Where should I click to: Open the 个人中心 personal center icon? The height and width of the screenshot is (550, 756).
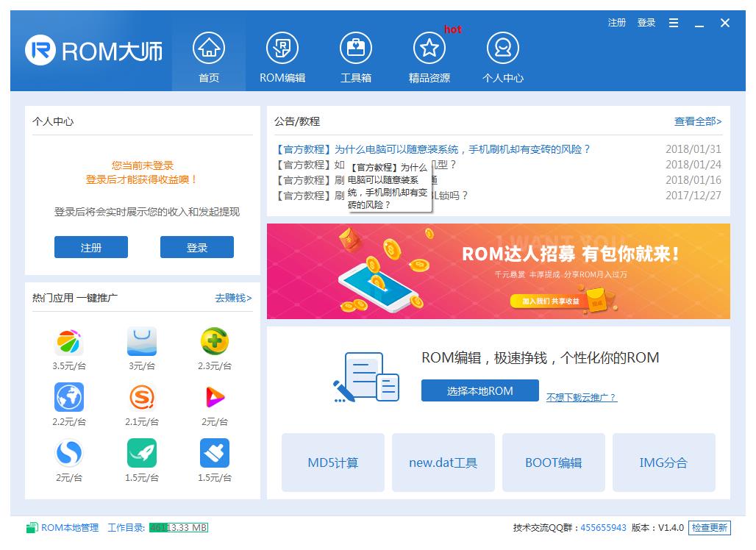coord(502,46)
